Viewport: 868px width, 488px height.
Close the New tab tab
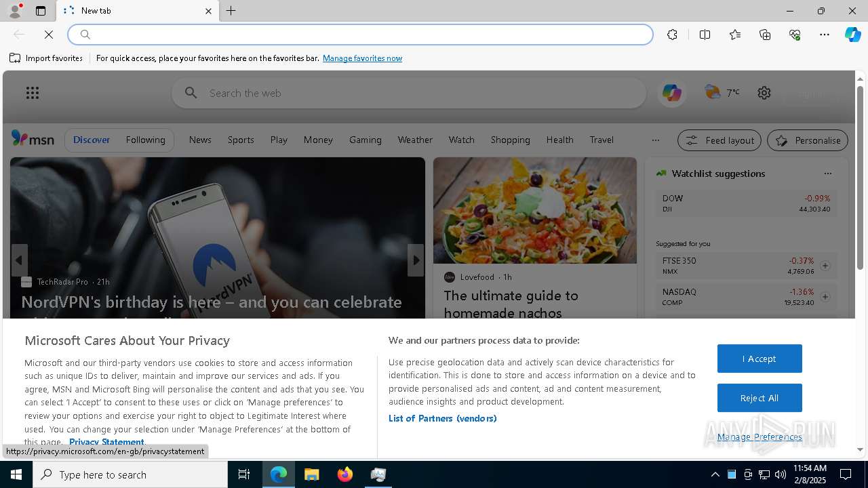(208, 11)
